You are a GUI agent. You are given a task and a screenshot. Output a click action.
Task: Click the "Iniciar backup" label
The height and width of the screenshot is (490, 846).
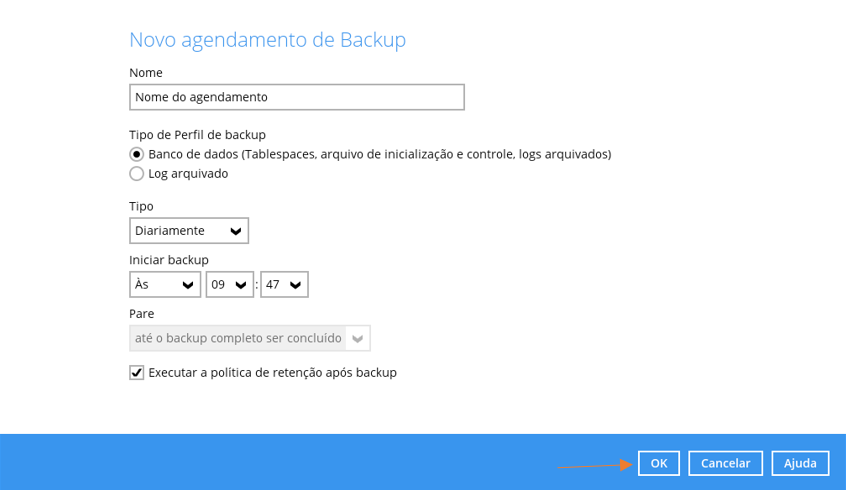click(x=169, y=260)
